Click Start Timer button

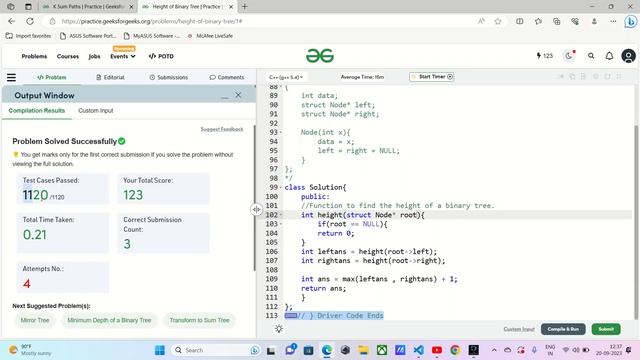[432, 77]
